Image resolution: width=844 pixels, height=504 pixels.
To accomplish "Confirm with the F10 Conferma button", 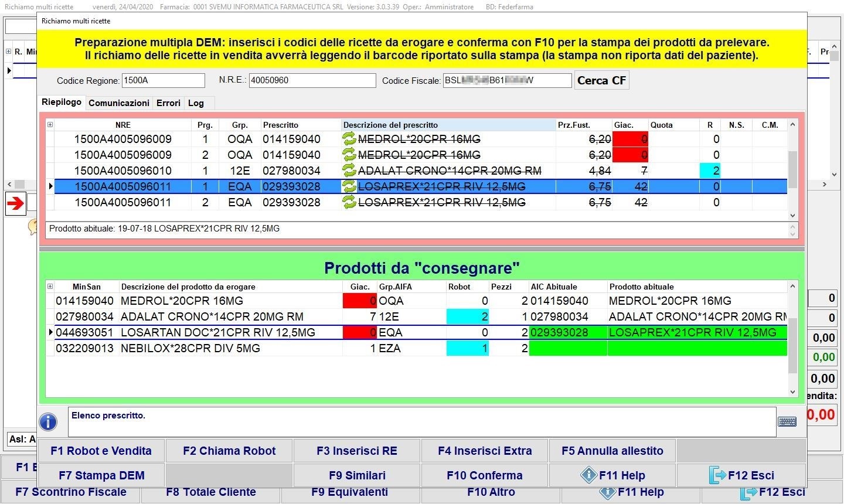I will (484, 475).
